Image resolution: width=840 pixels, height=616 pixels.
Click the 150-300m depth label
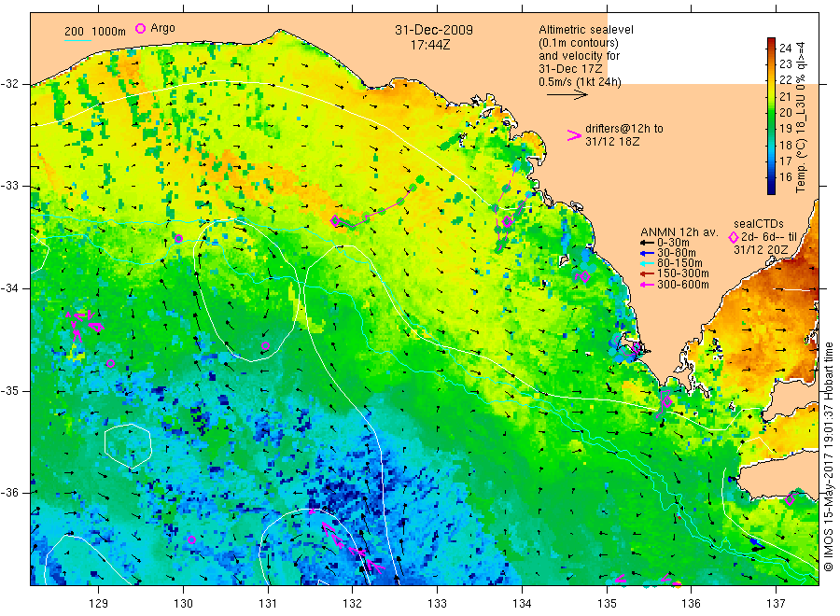click(682, 273)
